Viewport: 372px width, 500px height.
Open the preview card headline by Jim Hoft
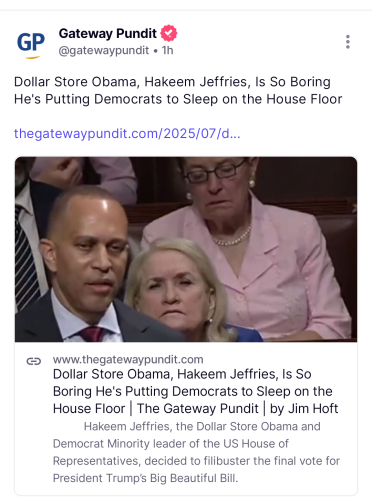(196, 391)
